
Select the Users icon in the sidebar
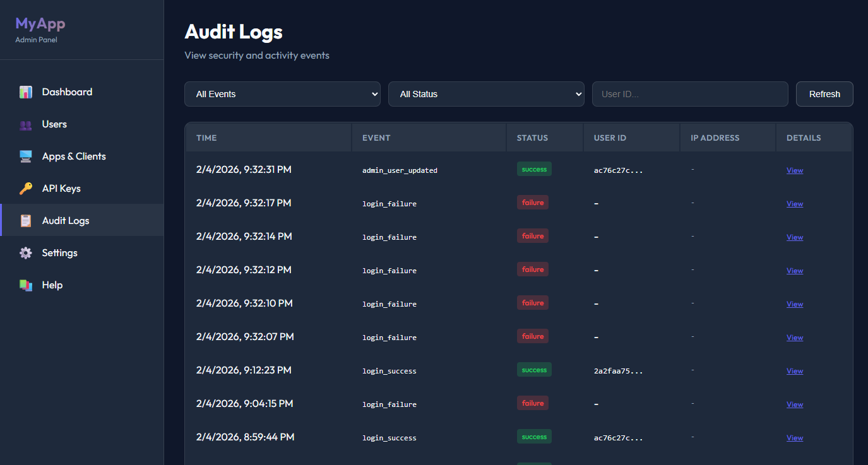click(25, 124)
